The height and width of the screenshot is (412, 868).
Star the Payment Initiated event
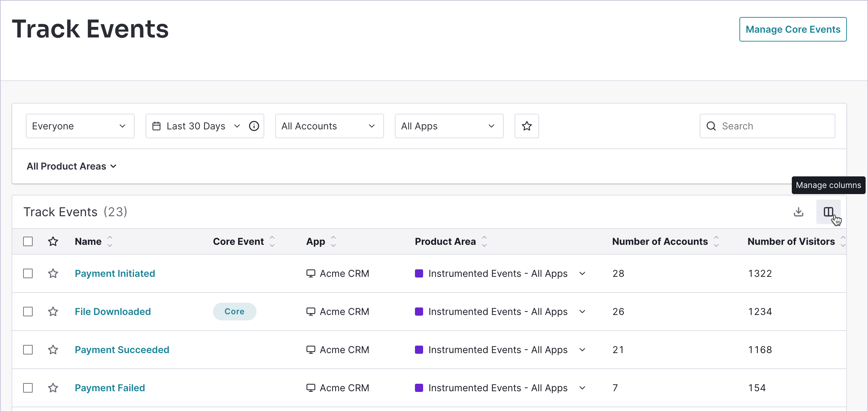coord(53,273)
